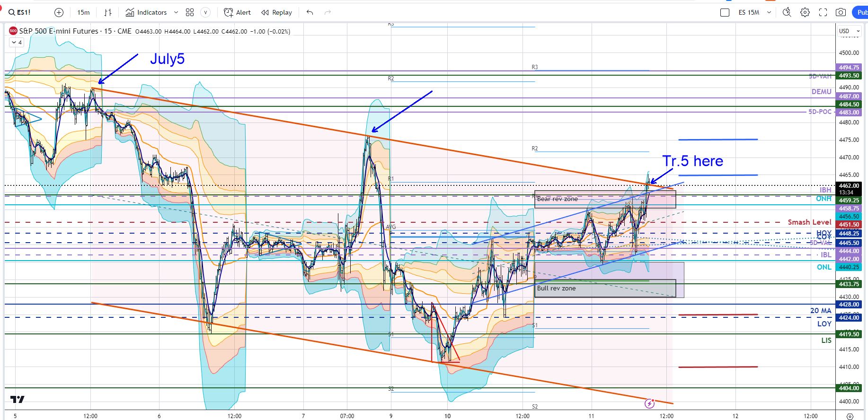Open the price scale settings hexagon icon

click(850, 416)
